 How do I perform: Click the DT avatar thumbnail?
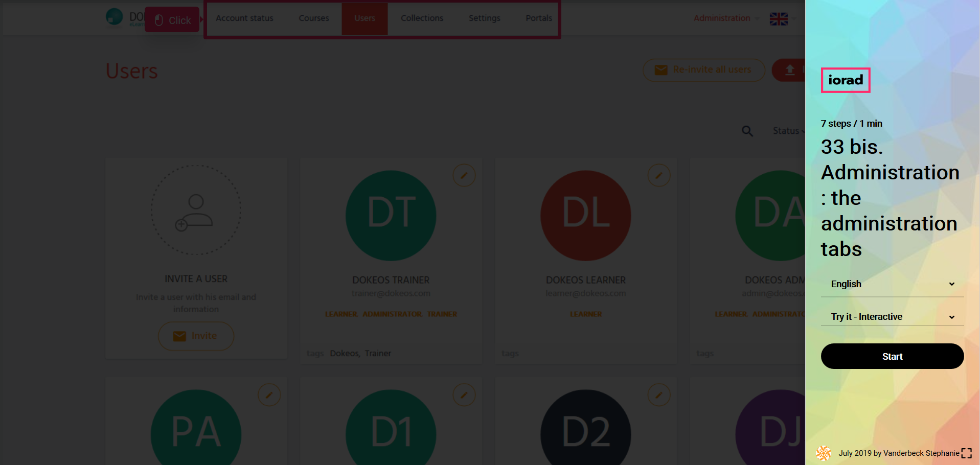(391, 215)
